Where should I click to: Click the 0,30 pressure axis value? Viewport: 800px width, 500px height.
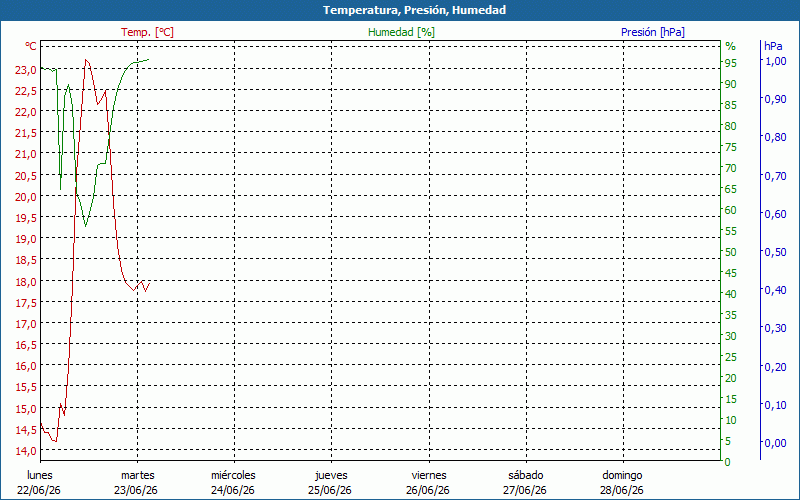coord(775,329)
